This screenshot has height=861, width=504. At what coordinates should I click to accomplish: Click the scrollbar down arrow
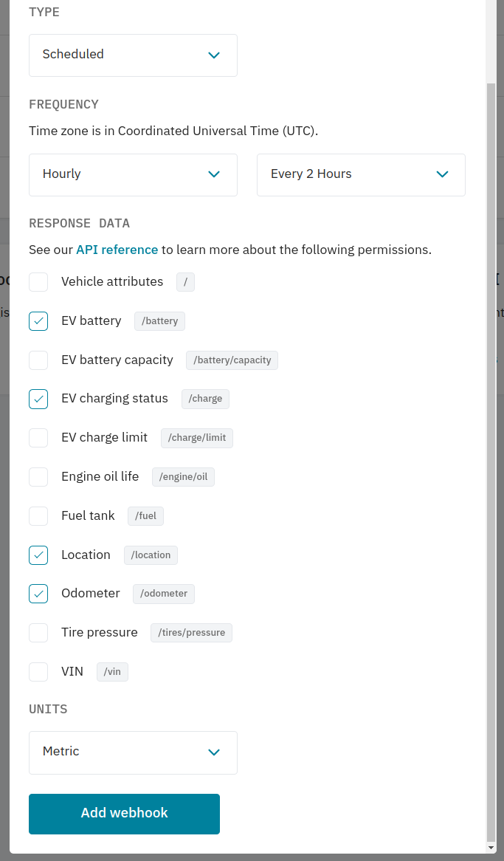pos(491,848)
